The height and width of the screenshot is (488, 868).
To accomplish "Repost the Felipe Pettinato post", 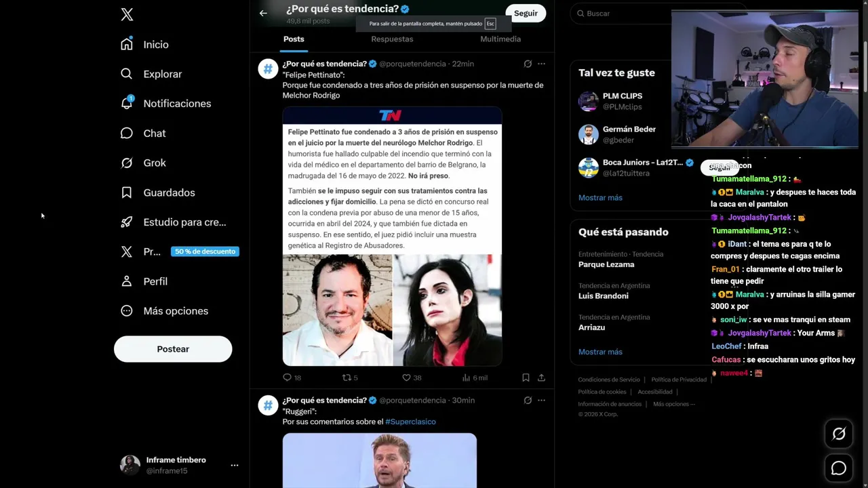I will click(350, 378).
